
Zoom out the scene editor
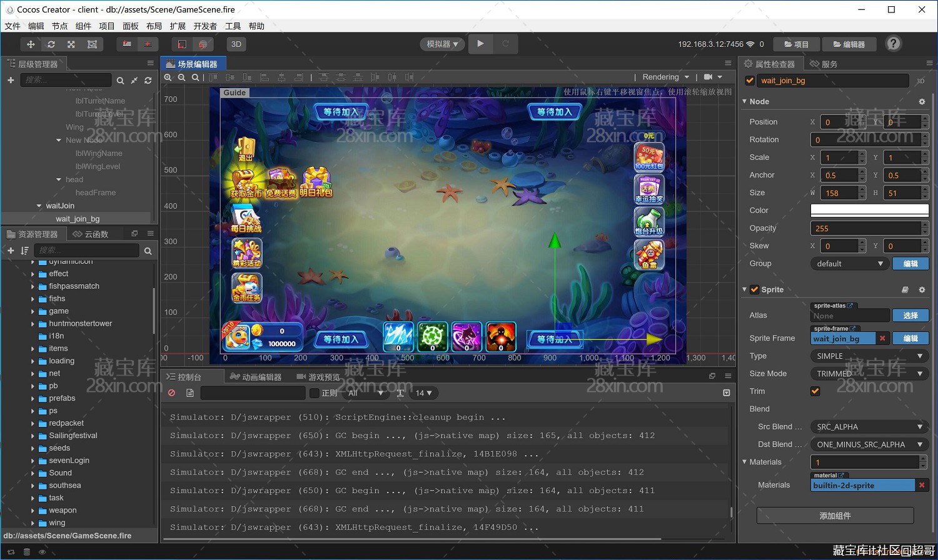coord(181,77)
